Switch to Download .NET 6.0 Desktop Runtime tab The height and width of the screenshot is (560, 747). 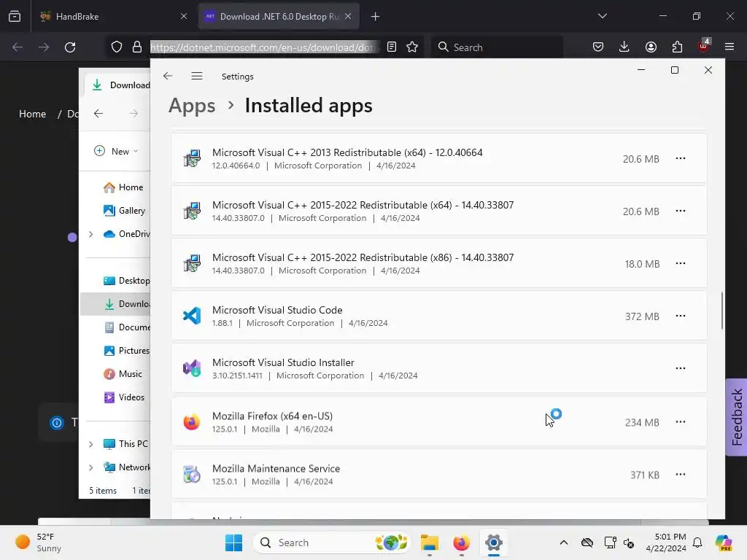tap(279, 16)
